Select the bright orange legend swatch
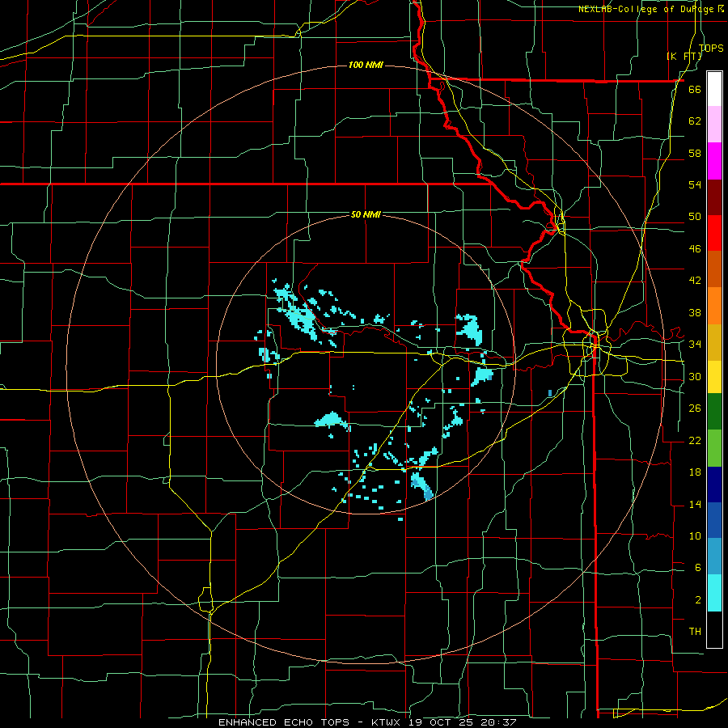The height and width of the screenshot is (728, 728). (714, 306)
